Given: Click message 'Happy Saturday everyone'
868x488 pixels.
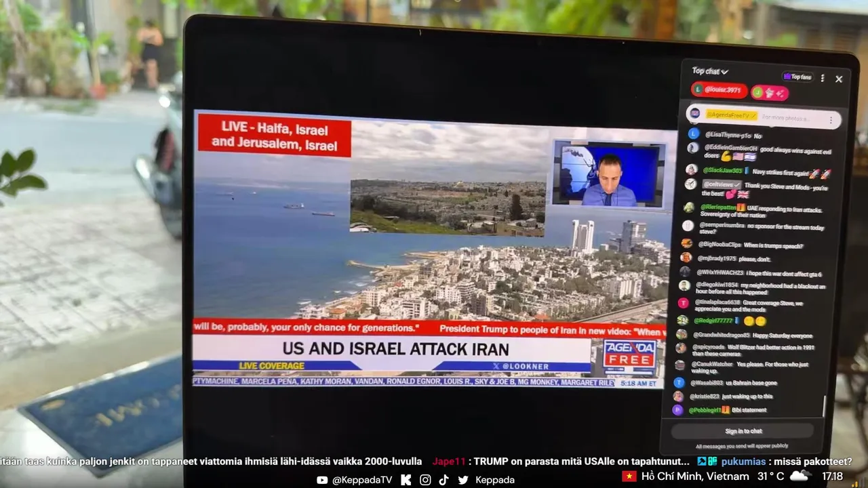Looking at the screenshot, I should pos(783,335).
